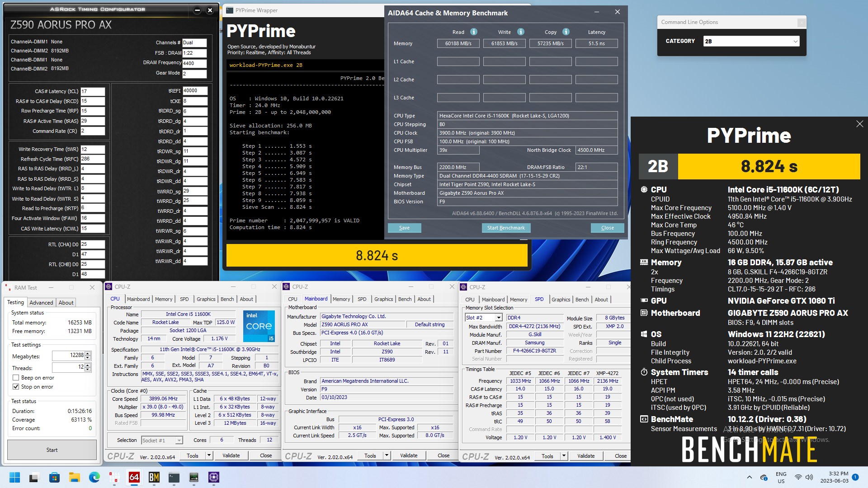Increase the Megabytes stepper value
Viewport: 868px width, 488px height.
coord(88,353)
